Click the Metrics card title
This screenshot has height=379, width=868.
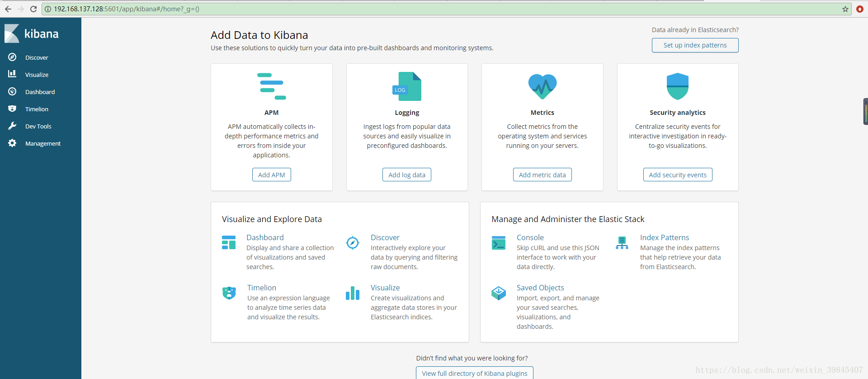click(542, 113)
